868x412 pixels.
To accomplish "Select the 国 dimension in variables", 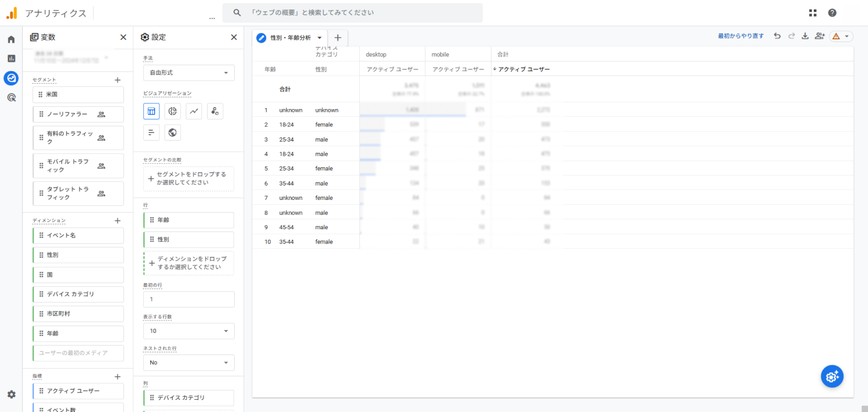I will click(78, 275).
